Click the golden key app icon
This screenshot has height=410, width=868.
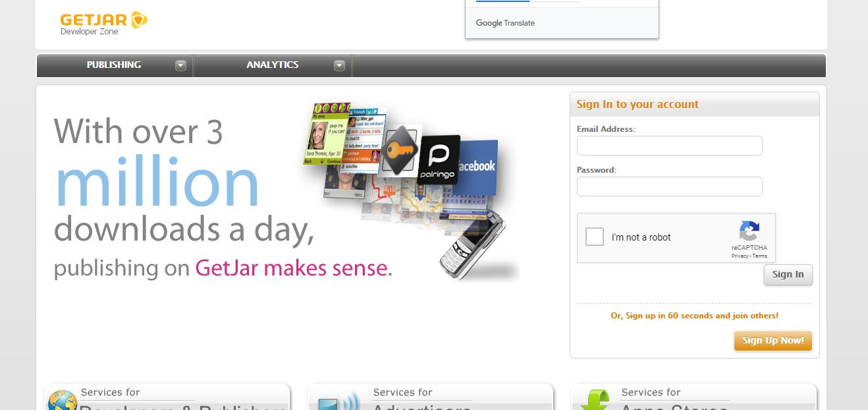tap(400, 149)
